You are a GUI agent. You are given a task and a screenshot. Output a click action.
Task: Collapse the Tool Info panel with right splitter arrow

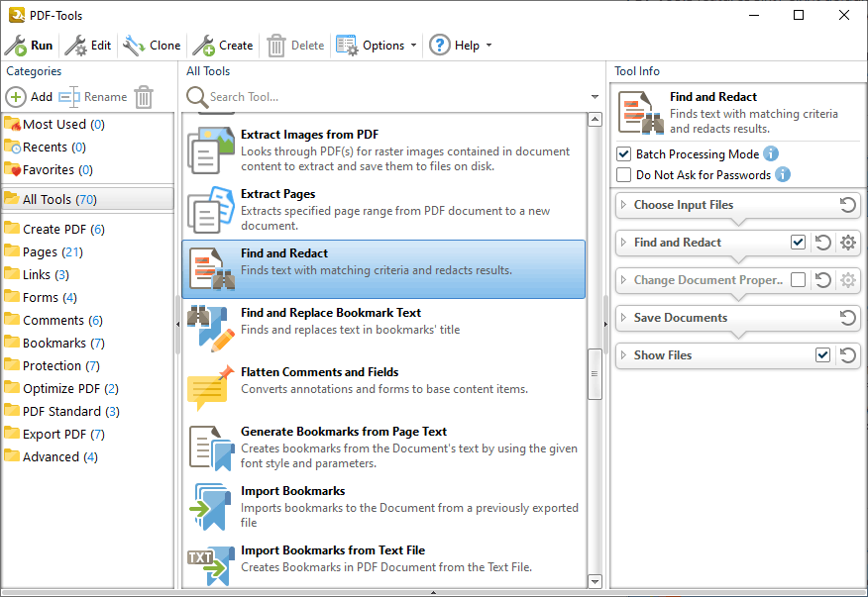pyautogui.click(x=605, y=324)
